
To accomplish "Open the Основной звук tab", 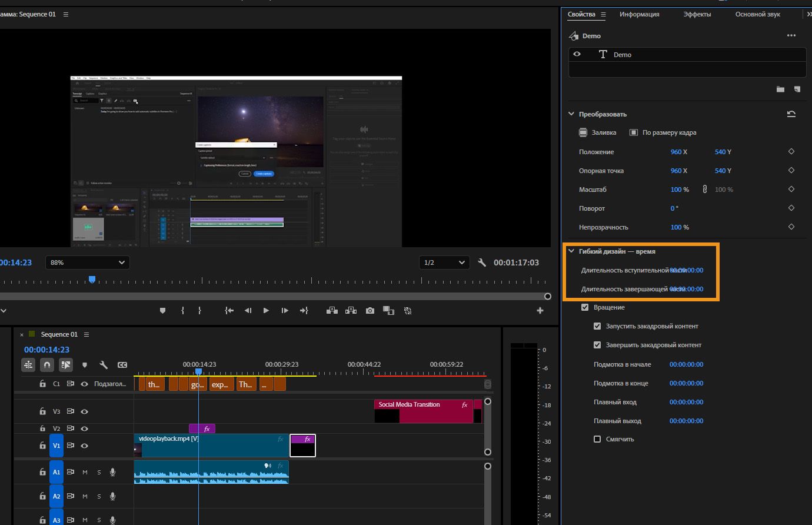I will (757, 14).
